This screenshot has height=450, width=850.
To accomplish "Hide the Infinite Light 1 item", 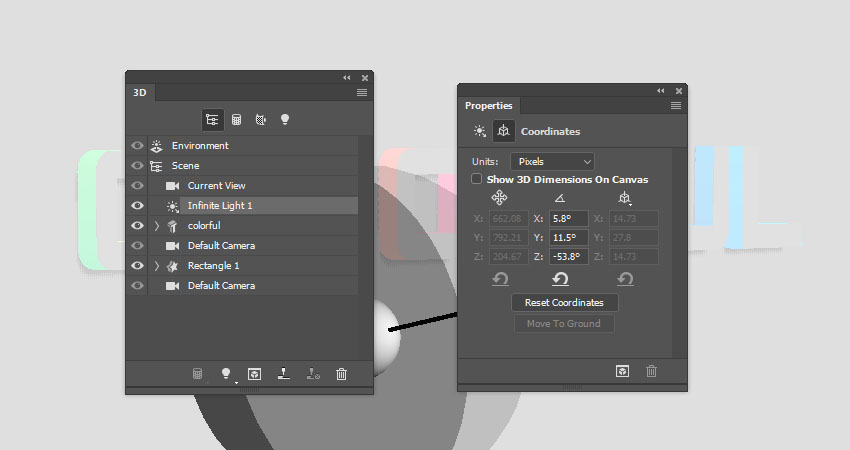I will coord(137,205).
